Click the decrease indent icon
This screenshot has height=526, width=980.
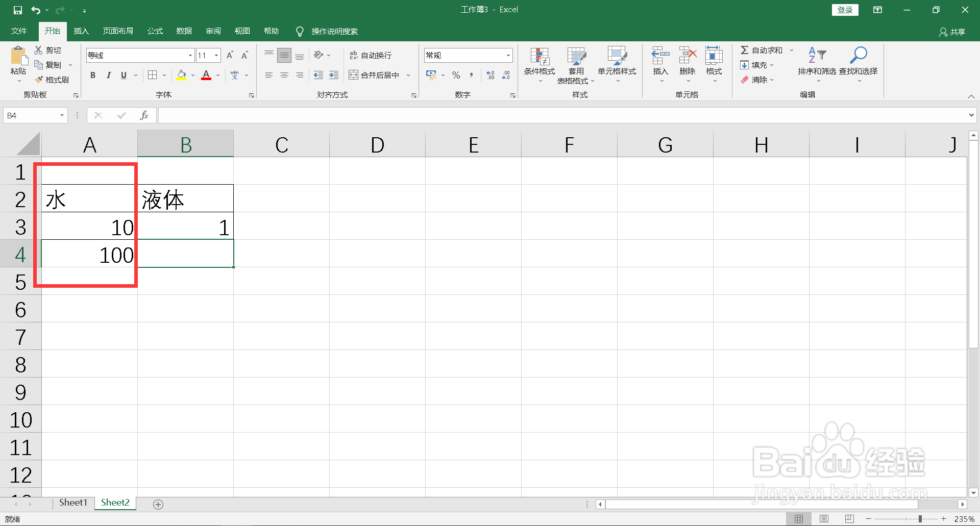pyautogui.click(x=318, y=75)
